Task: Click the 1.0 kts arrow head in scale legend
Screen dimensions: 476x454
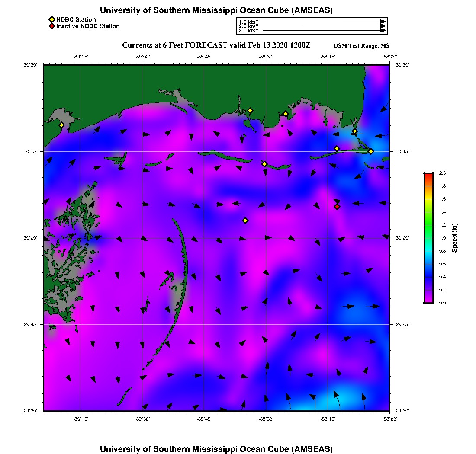Action: coord(383,22)
